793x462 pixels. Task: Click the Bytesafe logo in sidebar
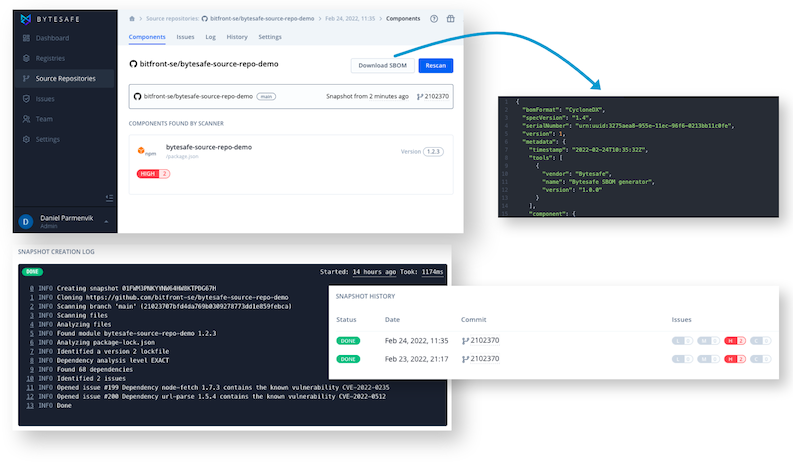point(50,19)
